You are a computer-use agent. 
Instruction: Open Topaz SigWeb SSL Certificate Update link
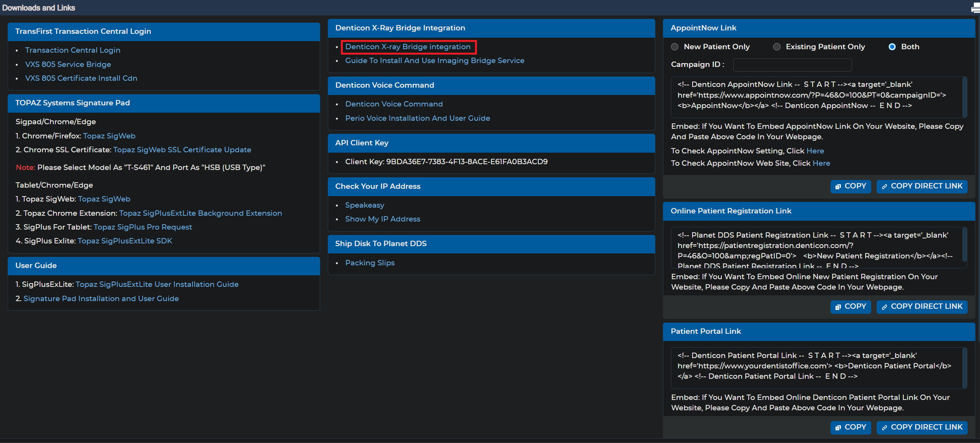tap(182, 150)
